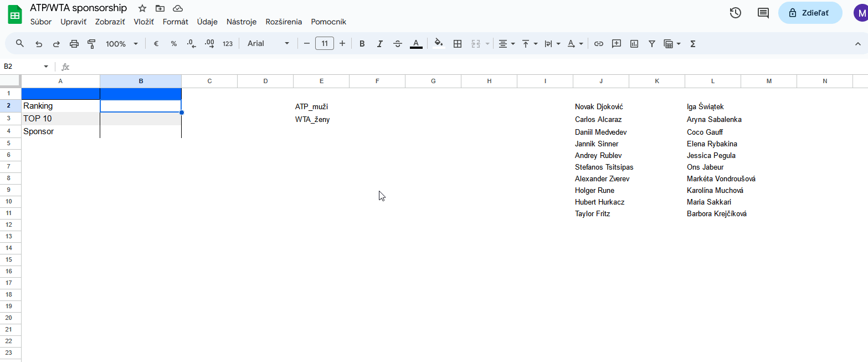Click the Zdieľať share button

point(810,13)
